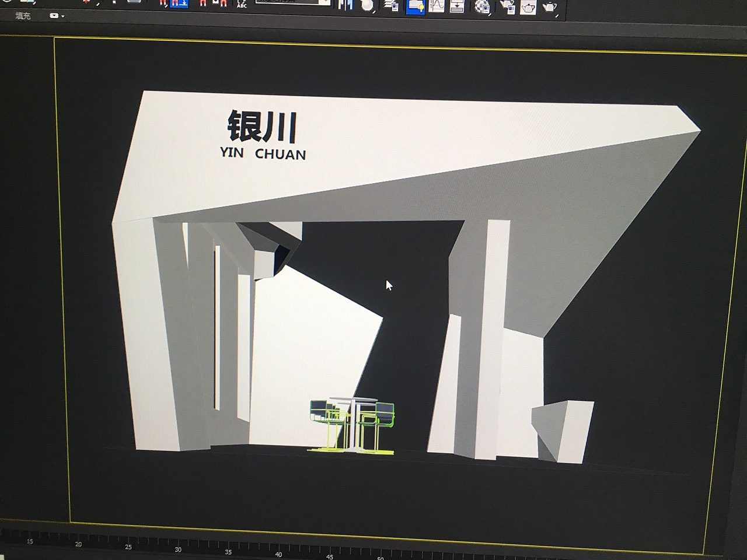
Task: Click frame 15 on the timeline
Action: click(30, 541)
